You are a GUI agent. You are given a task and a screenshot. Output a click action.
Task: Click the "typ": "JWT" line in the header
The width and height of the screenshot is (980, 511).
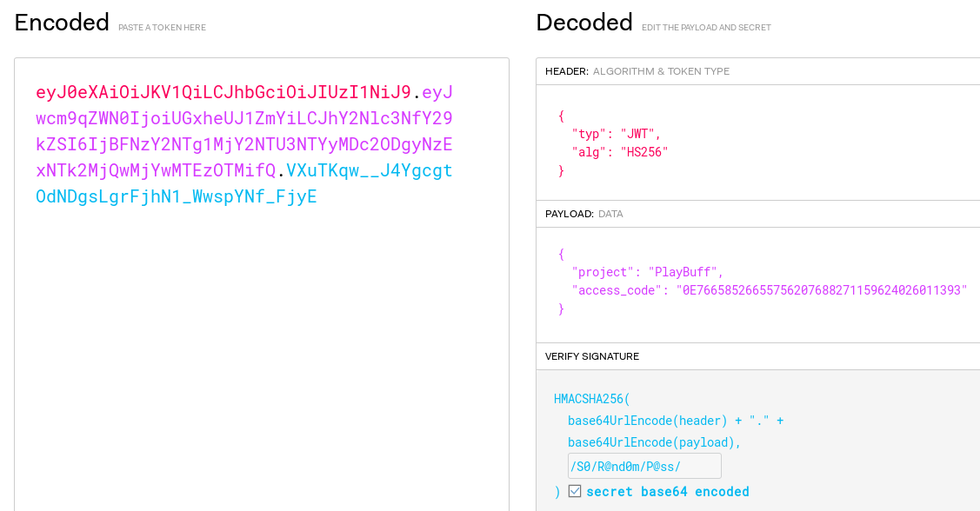coord(616,134)
